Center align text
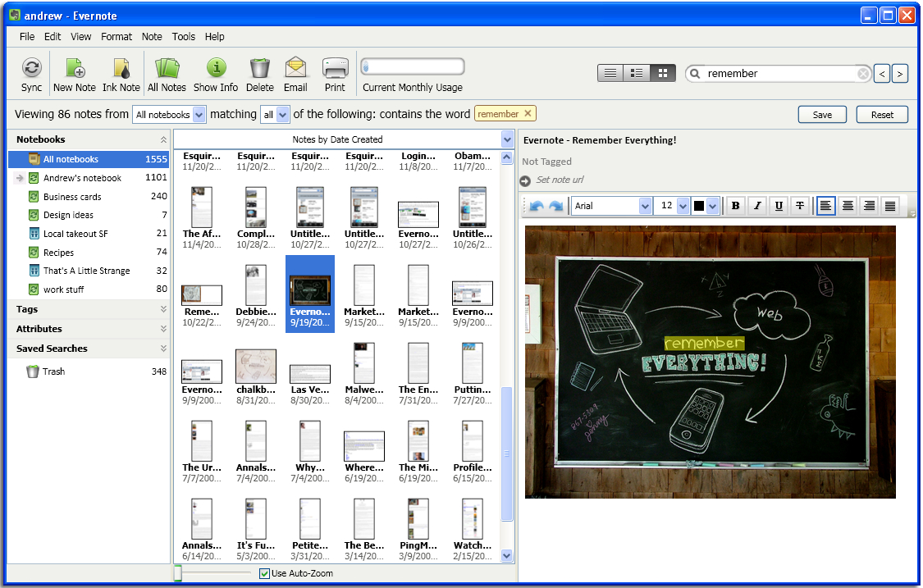 click(848, 205)
